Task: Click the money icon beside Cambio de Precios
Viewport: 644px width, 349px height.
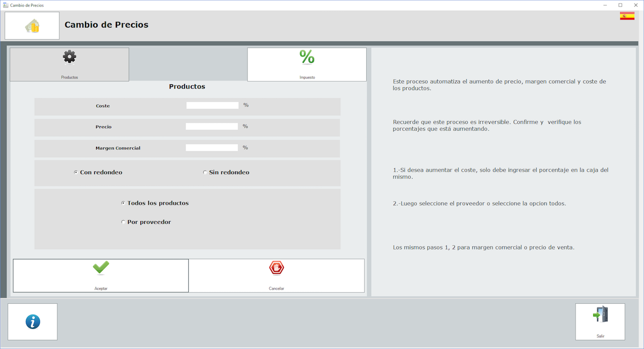Action: [x=32, y=26]
